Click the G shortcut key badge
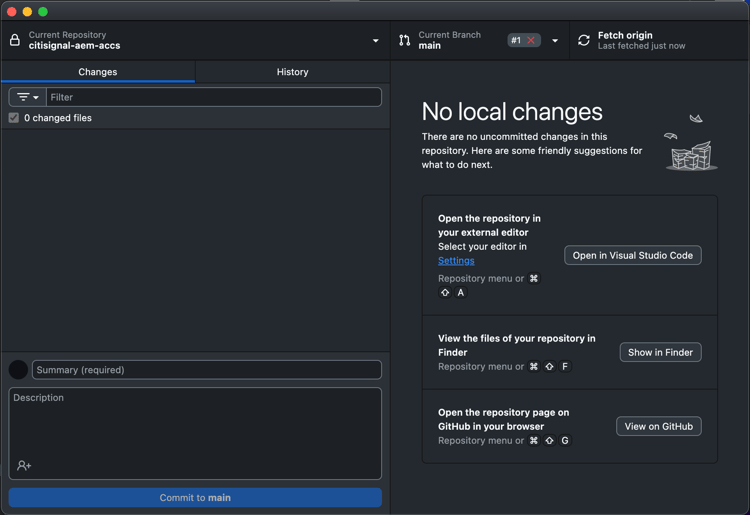The width and height of the screenshot is (750, 515). click(x=565, y=440)
